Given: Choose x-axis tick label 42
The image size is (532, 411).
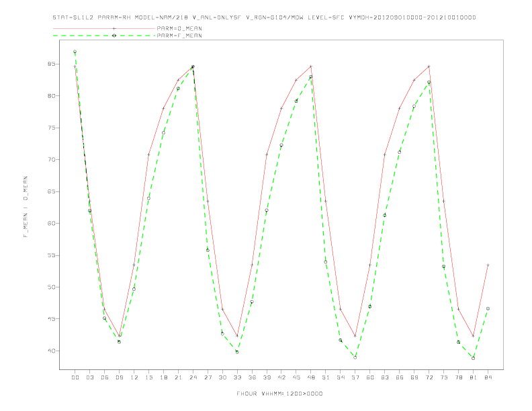Looking at the screenshot, I should pos(281,377).
